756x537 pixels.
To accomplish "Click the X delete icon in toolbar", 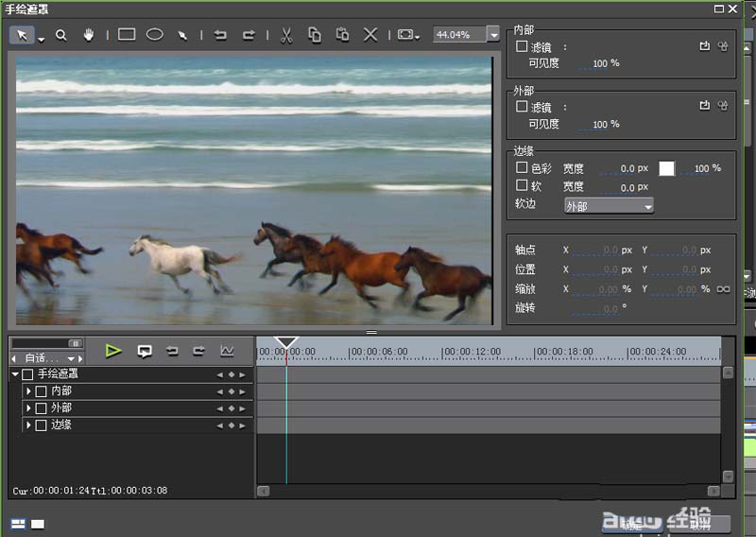I will coord(370,35).
